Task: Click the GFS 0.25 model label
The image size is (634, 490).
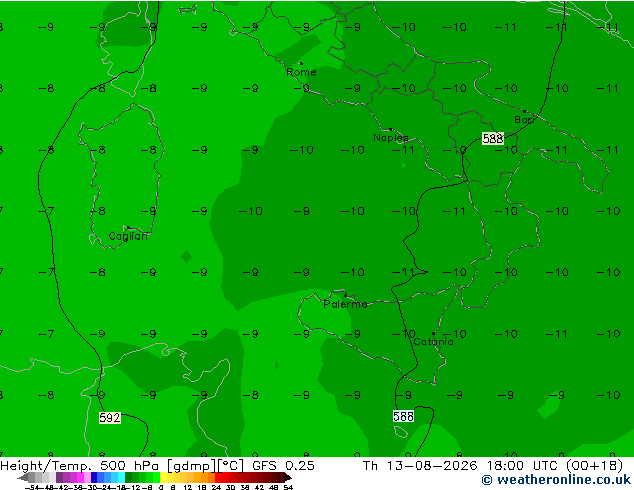Action: coord(283,466)
